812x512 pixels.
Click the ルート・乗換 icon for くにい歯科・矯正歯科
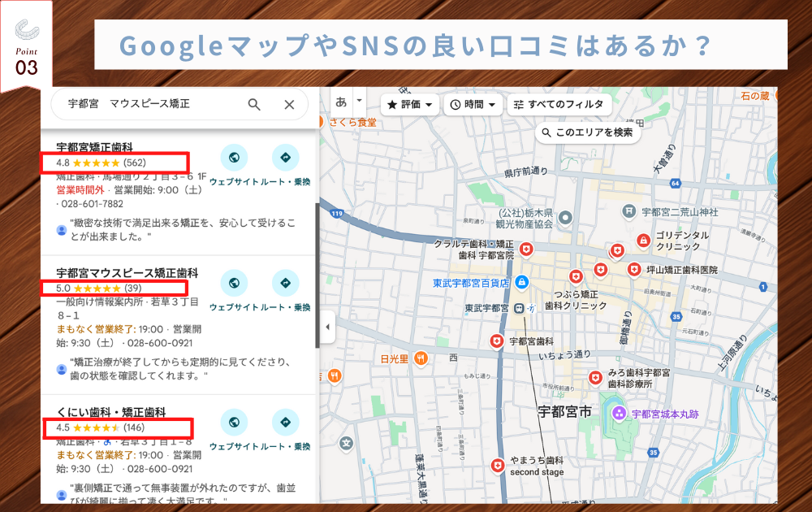point(286,423)
